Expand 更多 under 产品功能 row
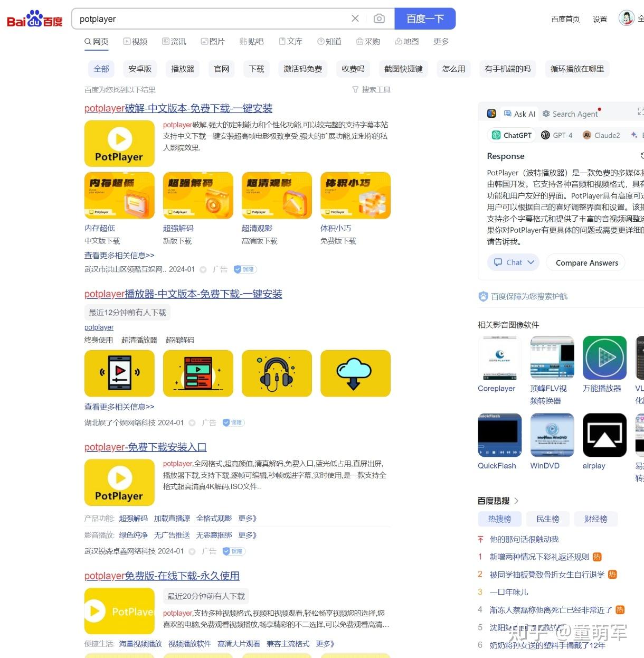 pos(247,519)
